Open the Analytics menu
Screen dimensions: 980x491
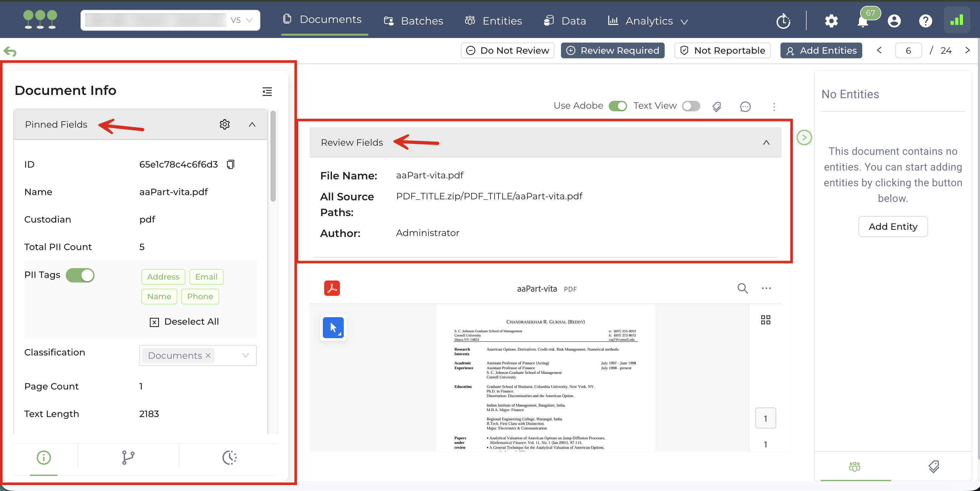[648, 21]
